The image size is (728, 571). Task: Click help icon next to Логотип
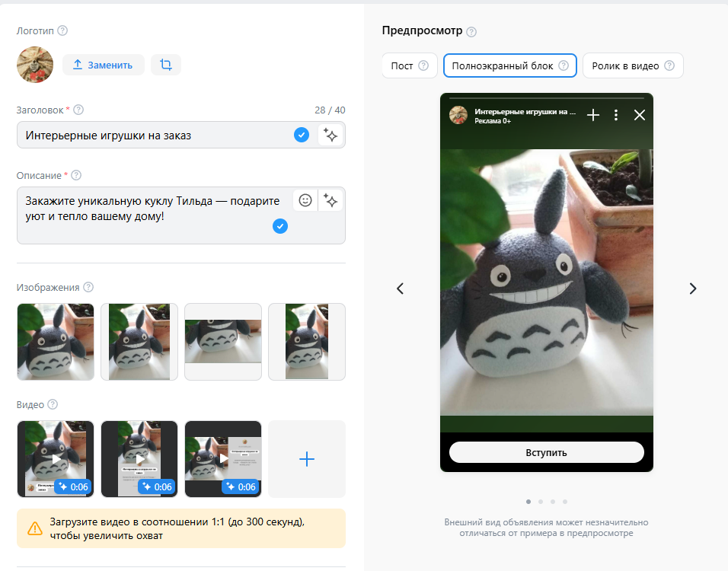click(x=62, y=31)
